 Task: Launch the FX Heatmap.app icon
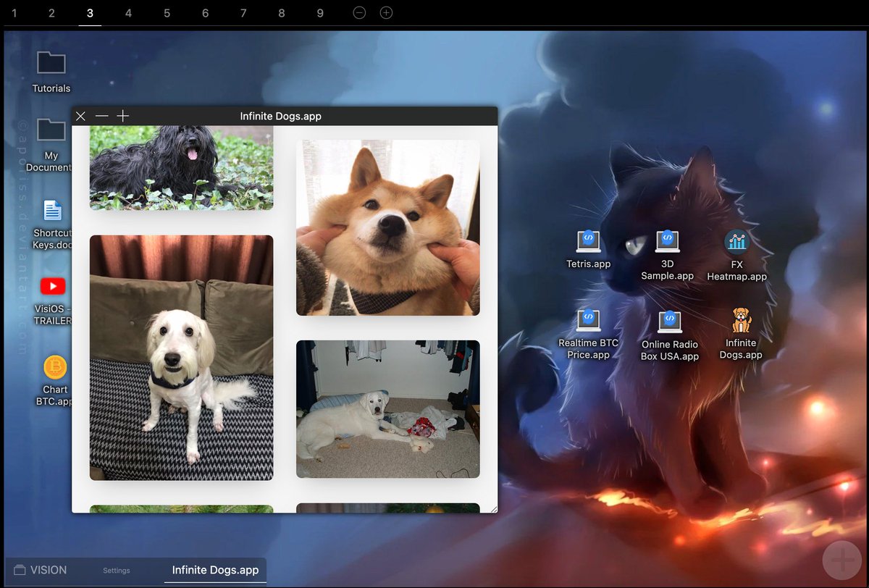[x=736, y=242]
